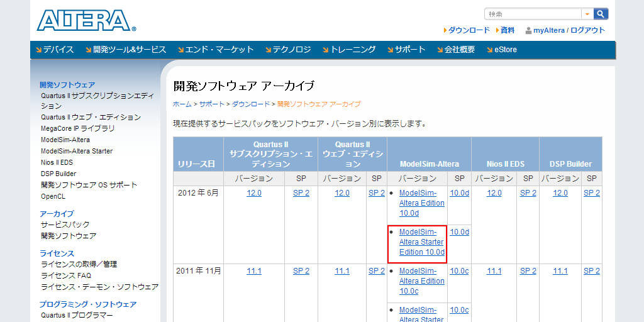Open Subscription Edition SP 2 link, 2011年11月 row
This screenshot has height=322, width=644.
(301, 271)
